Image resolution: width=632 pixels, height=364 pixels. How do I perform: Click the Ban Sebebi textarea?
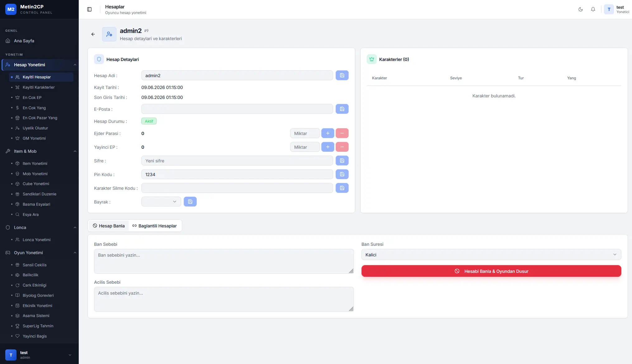(x=224, y=261)
